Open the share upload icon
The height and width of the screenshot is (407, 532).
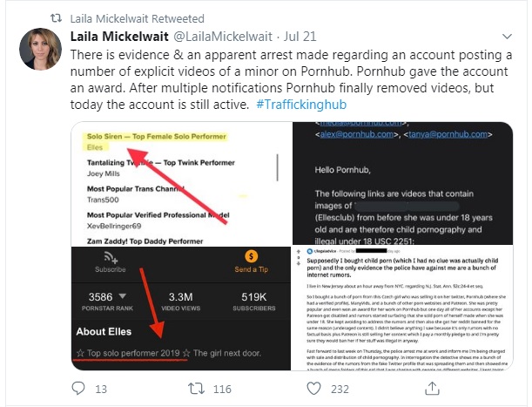click(432, 389)
